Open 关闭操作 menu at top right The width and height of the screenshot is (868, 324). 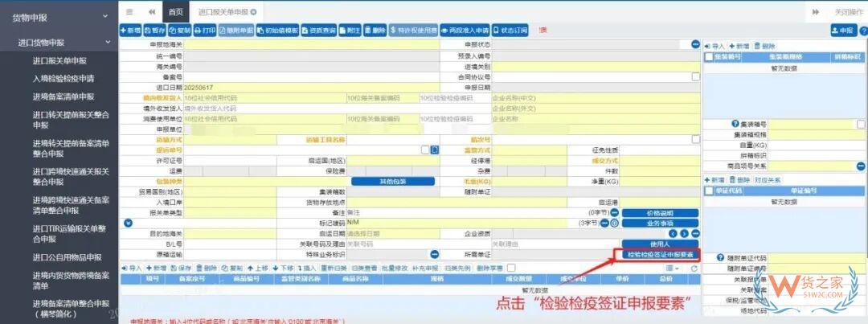(x=848, y=11)
